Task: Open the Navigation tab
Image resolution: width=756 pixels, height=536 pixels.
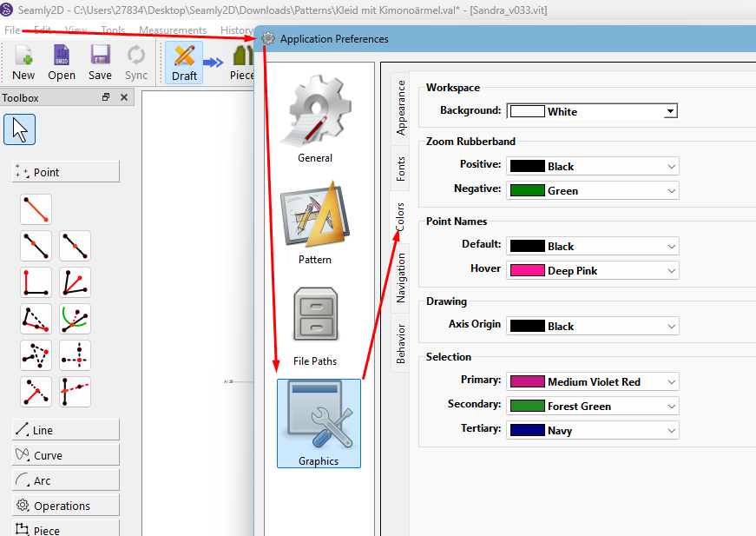Action: (400, 278)
